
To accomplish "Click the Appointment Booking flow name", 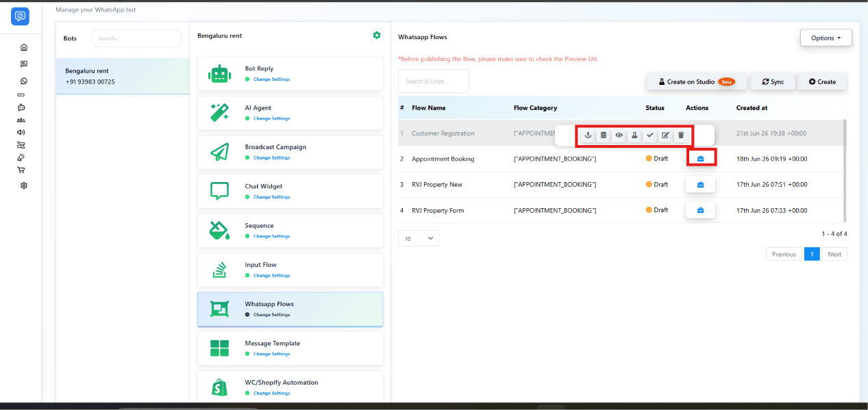I will 443,159.
